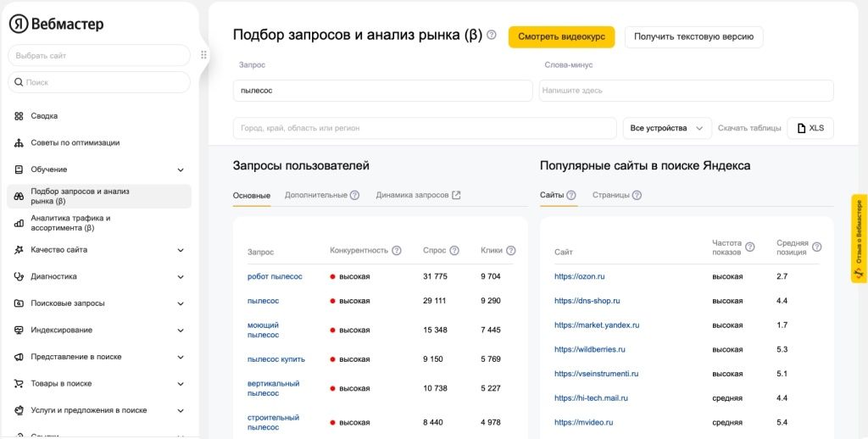Expand the Диагностика chevron
Viewport: 868px width, 439px height.
[x=181, y=277]
